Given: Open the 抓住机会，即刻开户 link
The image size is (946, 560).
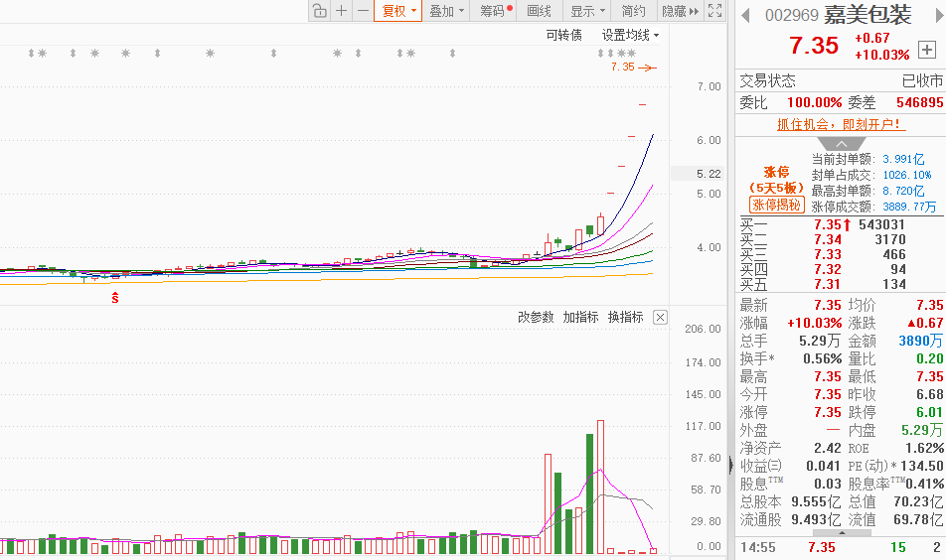Looking at the screenshot, I should pos(841,125).
